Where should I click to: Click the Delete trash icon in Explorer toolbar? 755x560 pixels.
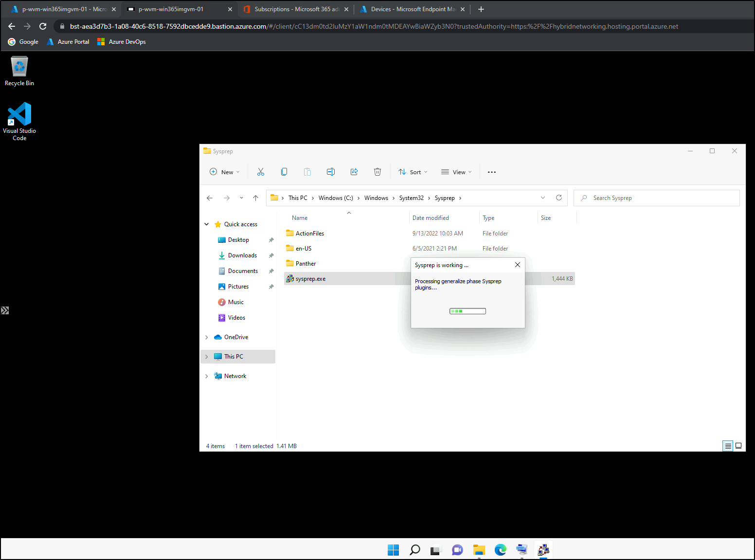[377, 172]
